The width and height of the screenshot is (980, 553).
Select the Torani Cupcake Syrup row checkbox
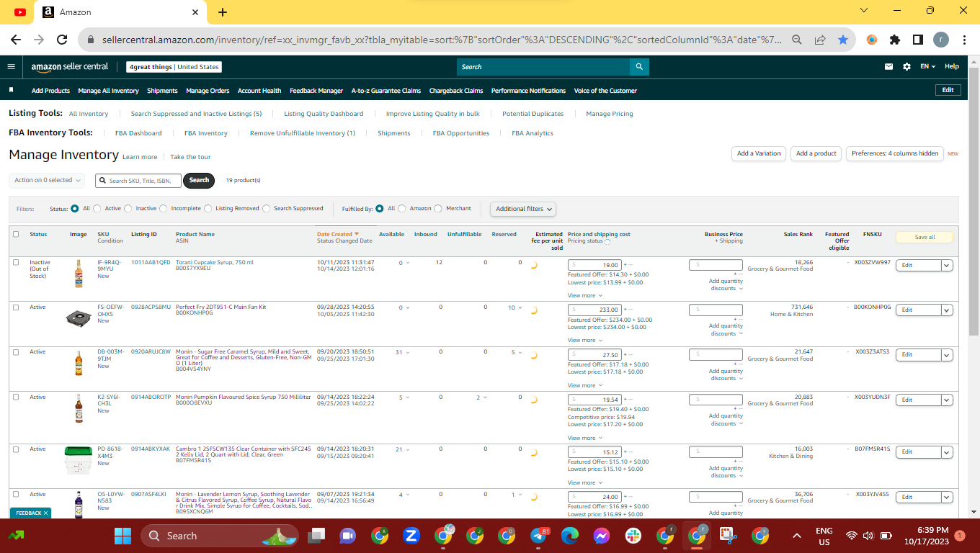[x=16, y=263]
